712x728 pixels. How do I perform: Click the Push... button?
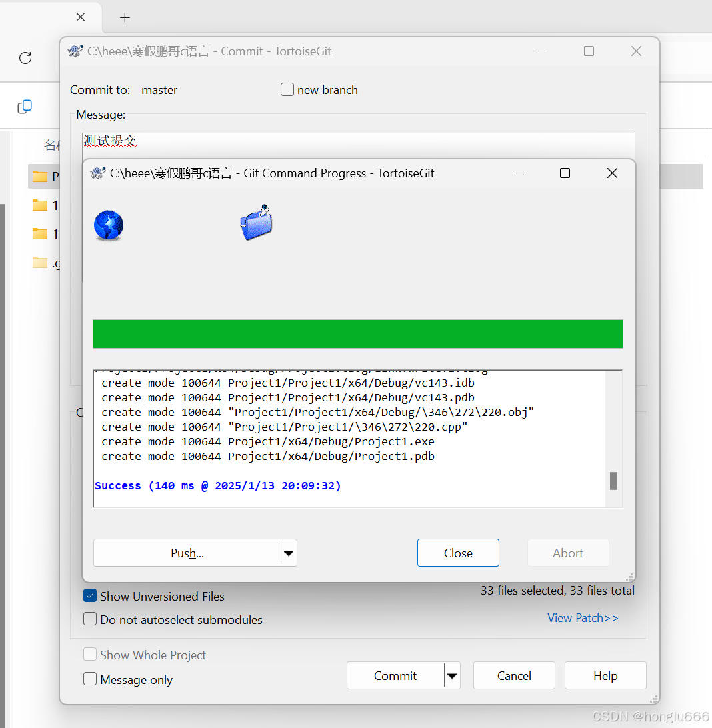(x=187, y=553)
